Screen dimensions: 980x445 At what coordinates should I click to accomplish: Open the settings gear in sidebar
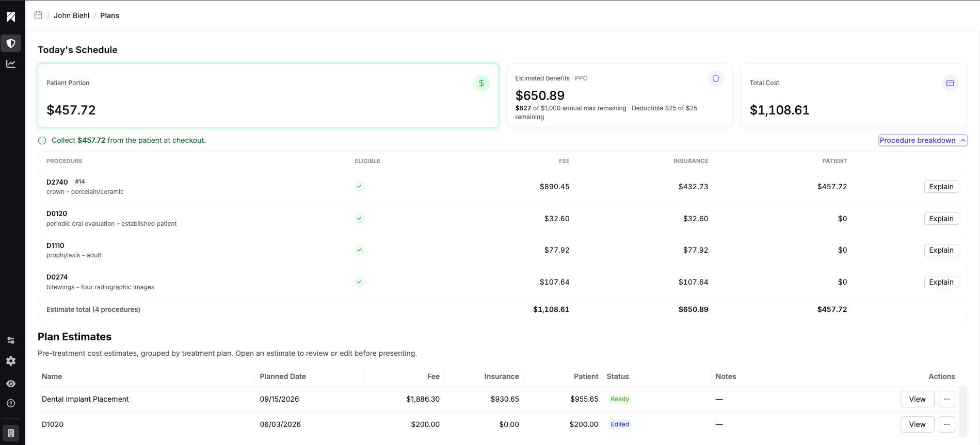pos(11,361)
